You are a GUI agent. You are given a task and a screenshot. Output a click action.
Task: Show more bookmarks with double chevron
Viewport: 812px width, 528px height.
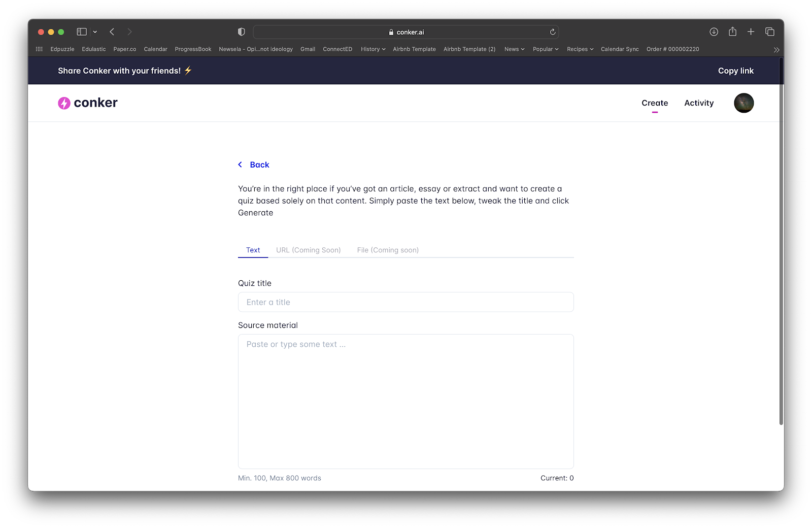click(776, 50)
